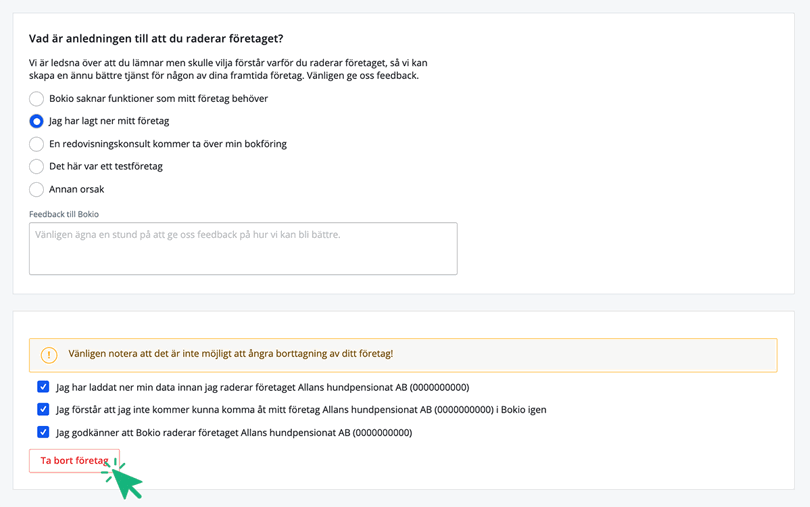The width and height of the screenshot is (810, 507).
Task: Click label text 'Jag godkänner att Bokio raderar'
Action: pyautogui.click(x=234, y=433)
